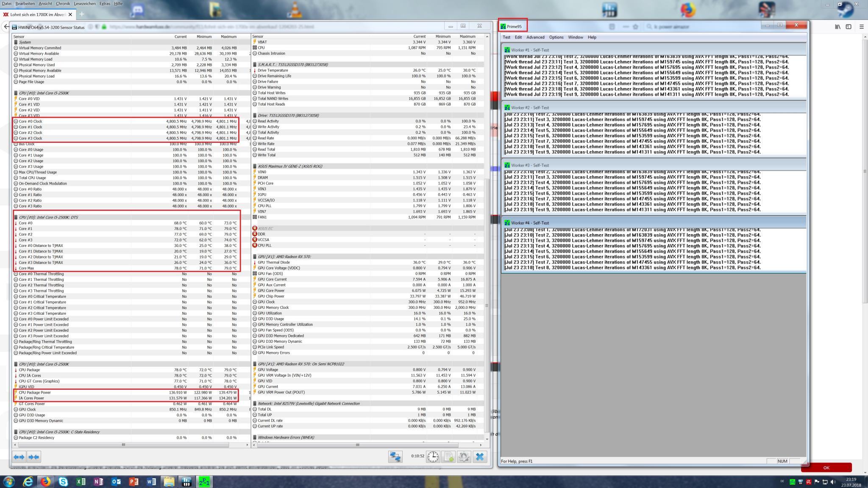The height and width of the screenshot is (488, 868).
Task: Open Firefox library icon in toolbar
Action: pos(838,27)
